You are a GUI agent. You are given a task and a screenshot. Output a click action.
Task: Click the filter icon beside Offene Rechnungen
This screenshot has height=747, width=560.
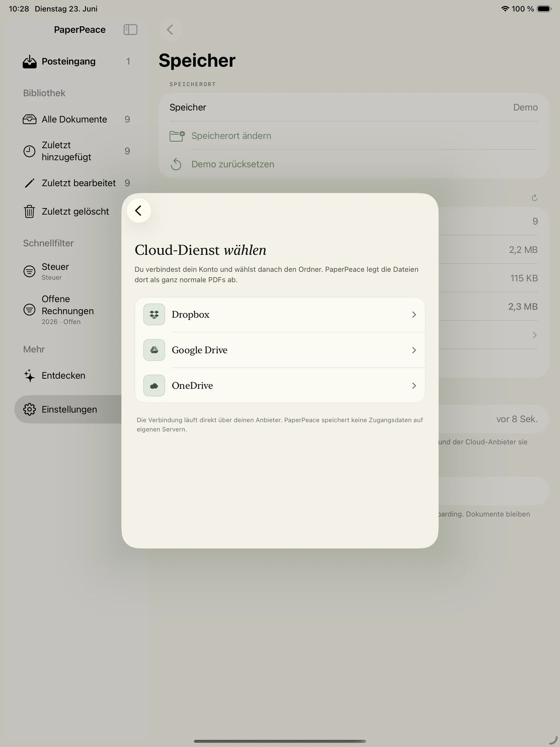(30, 310)
